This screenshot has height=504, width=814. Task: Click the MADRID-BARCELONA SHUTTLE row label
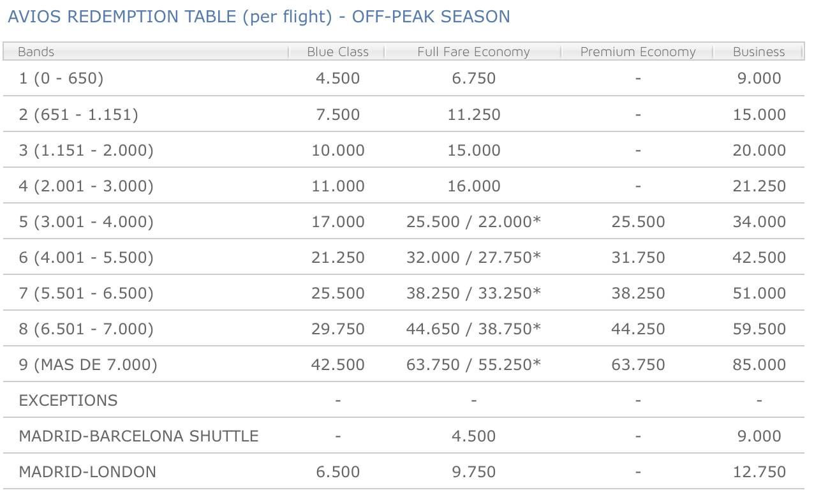[x=138, y=436]
